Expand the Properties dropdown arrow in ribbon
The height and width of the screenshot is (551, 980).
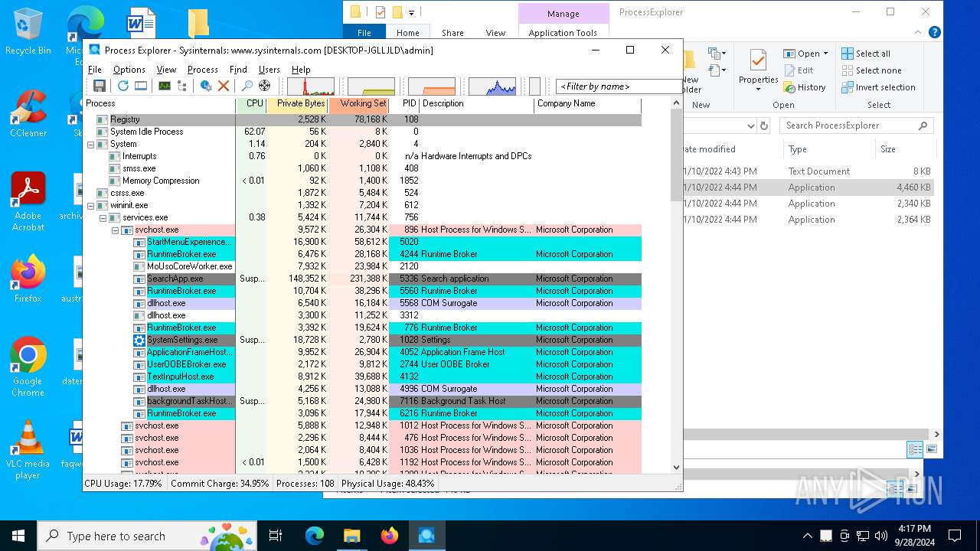click(758, 90)
